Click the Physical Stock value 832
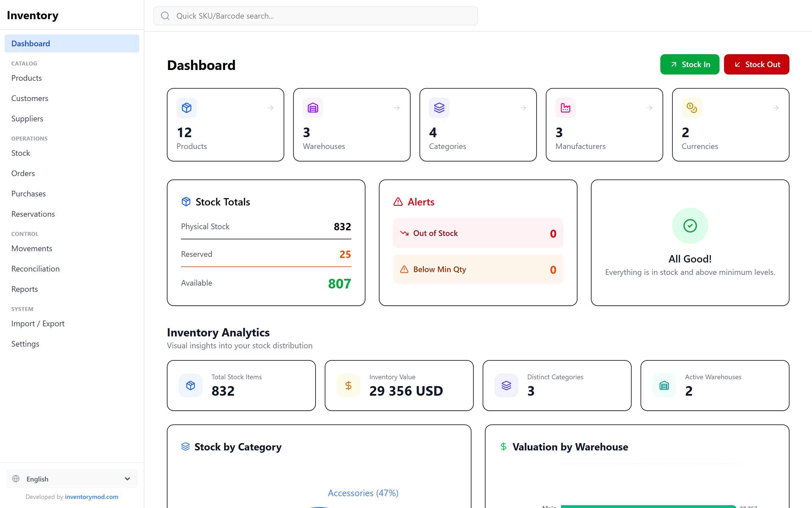Screen dimensions: 812x508 342,227
